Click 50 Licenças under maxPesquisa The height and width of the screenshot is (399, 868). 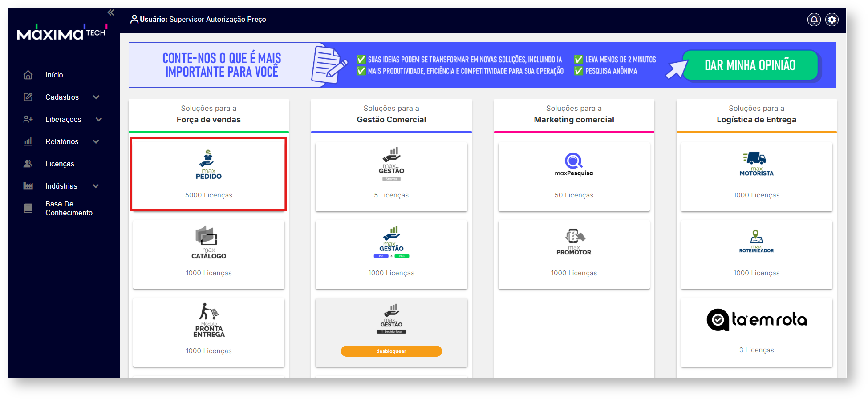(x=574, y=195)
